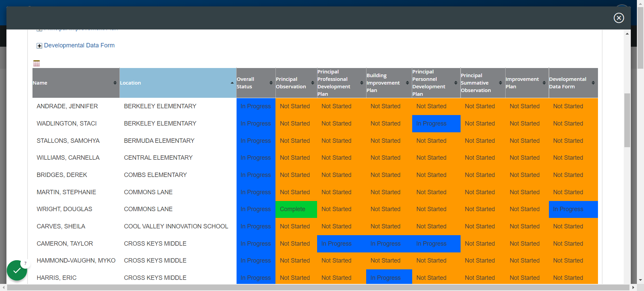Select name ANDRADE, JENNIFER

click(67, 106)
